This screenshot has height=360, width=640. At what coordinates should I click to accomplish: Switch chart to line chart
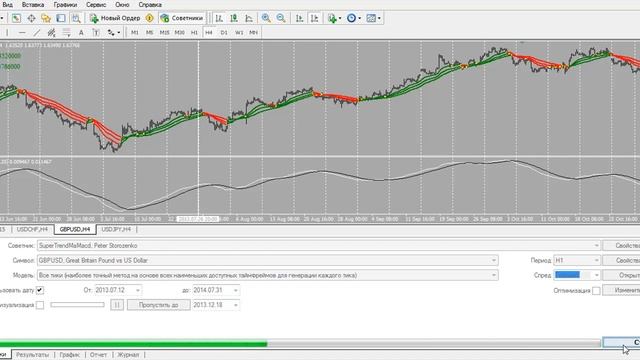coord(249,18)
